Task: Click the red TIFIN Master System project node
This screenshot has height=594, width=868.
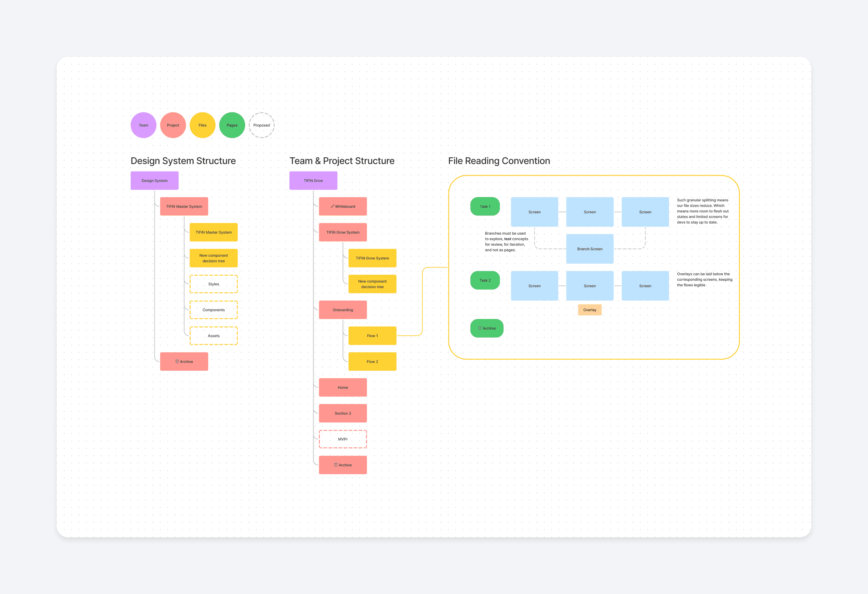Action: [x=184, y=206]
